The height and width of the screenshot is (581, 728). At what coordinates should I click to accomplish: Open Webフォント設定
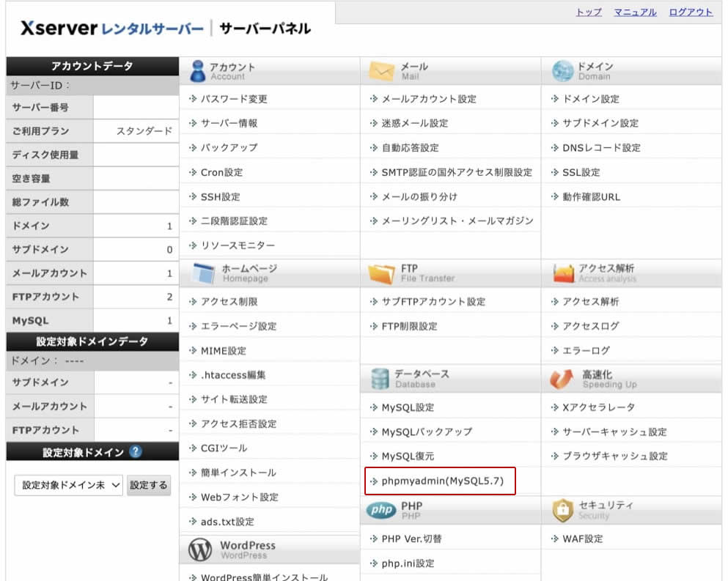tap(239, 497)
